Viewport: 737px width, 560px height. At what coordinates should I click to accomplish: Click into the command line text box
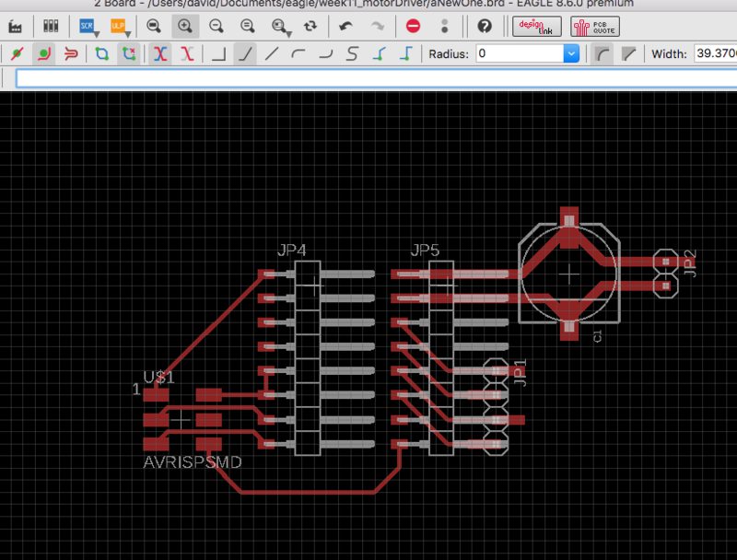coord(368,79)
